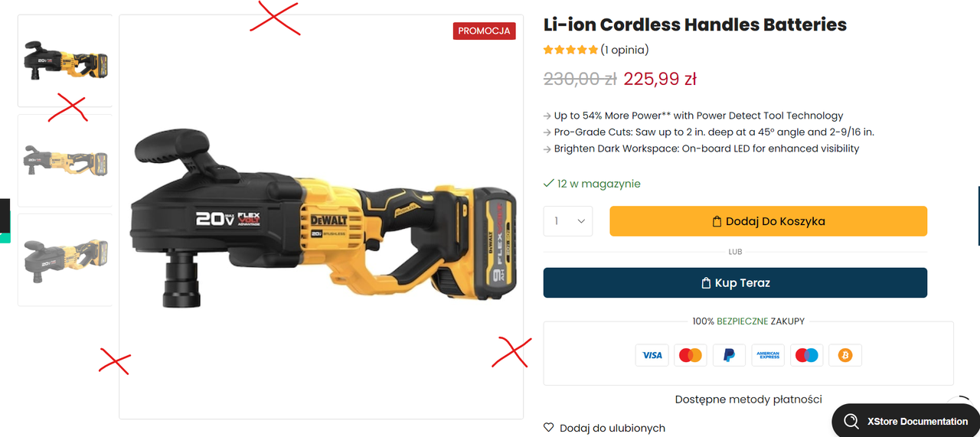
Task: Click the heart wishlist icon
Action: pos(548,428)
